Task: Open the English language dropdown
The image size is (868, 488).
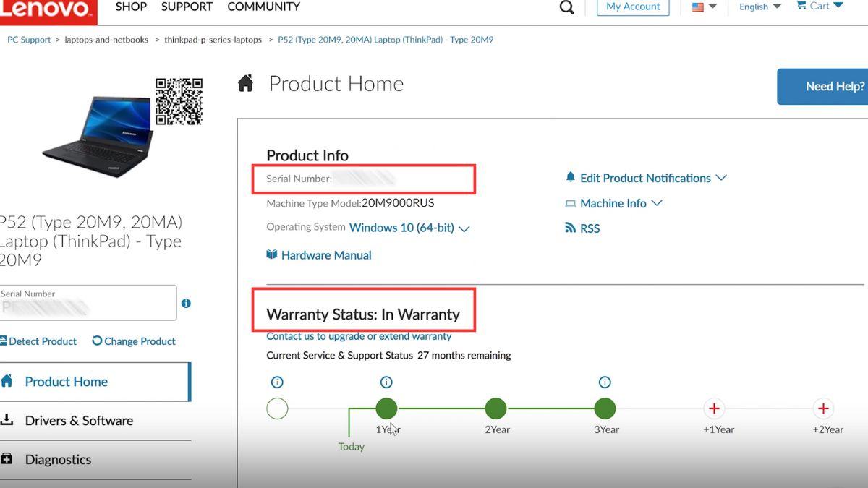Action: tap(759, 7)
